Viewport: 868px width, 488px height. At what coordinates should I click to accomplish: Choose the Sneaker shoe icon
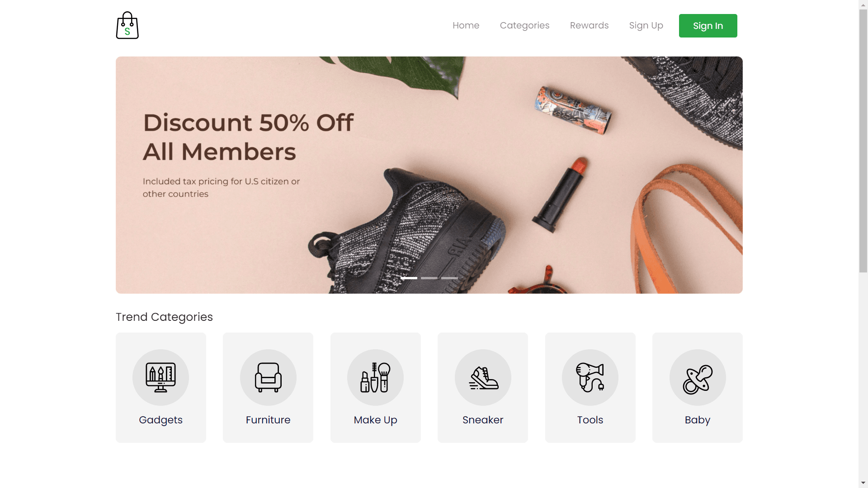(x=483, y=377)
